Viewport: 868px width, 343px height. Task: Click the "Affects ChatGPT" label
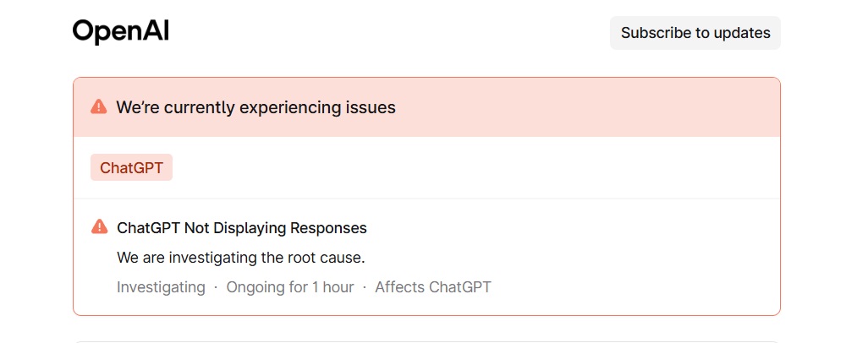point(433,287)
